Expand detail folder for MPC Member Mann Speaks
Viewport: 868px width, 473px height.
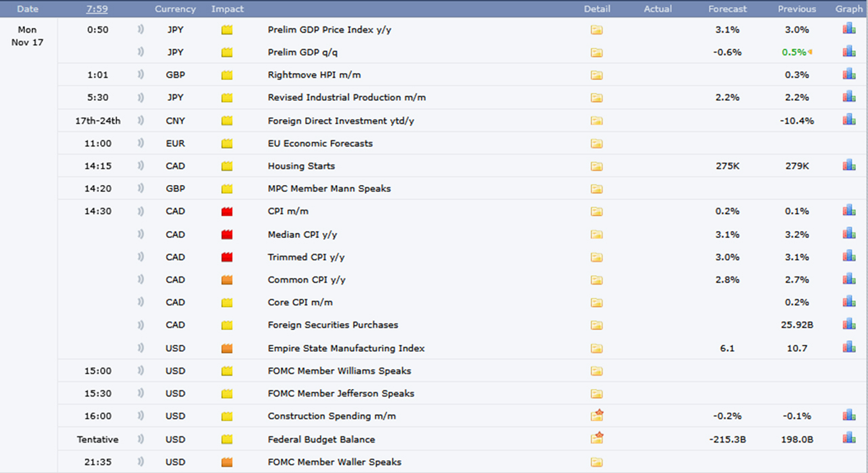pos(596,189)
